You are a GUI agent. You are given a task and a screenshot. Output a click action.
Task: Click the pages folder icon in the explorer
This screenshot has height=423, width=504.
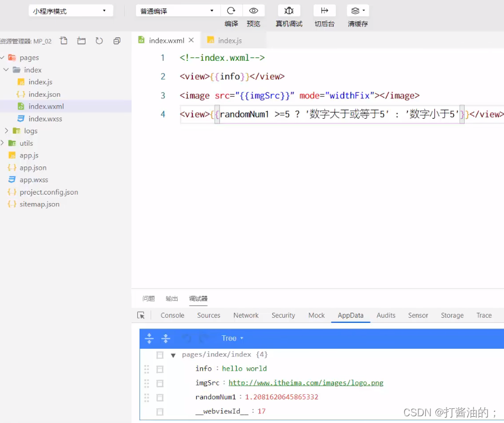point(12,57)
